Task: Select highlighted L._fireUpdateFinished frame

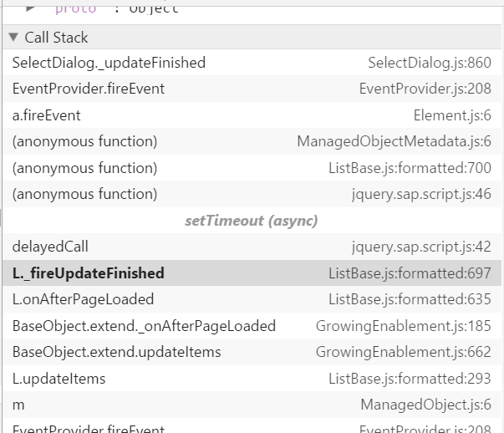Action: (x=252, y=273)
